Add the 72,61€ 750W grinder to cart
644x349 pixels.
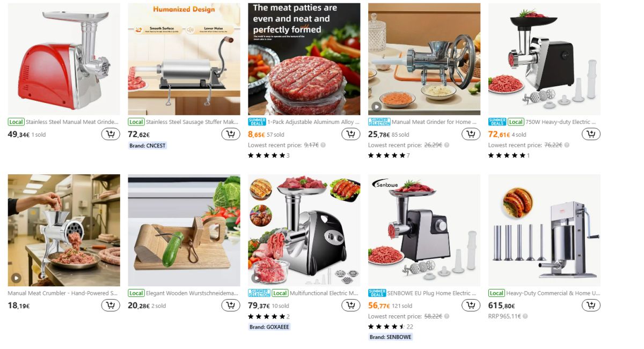pyautogui.click(x=591, y=134)
